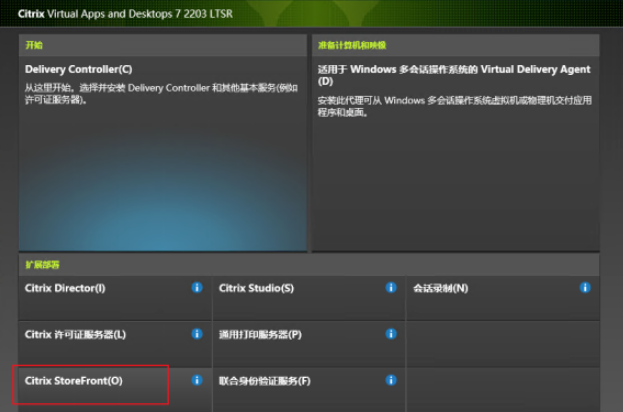Select Delivery Controller(C) to start installation
Screen dimensions: 623x412
pyautogui.click(x=78, y=70)
